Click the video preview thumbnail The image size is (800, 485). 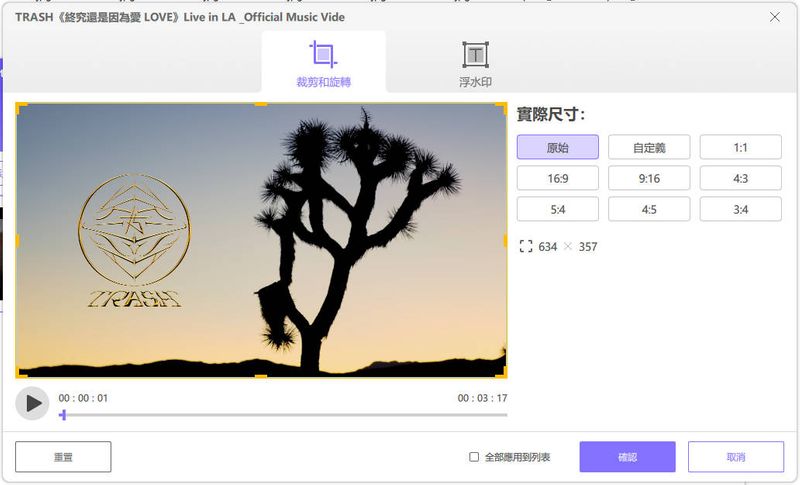pyautogui.click(x=261, y=240)
